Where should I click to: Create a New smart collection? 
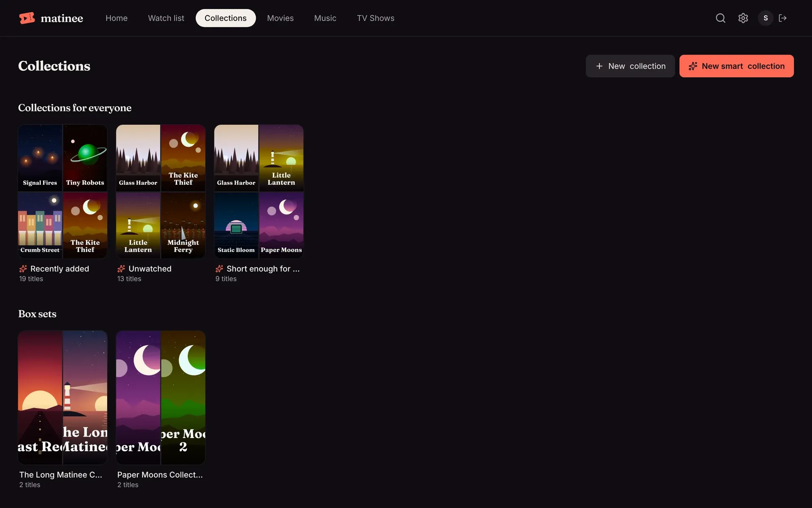point(736,66)
